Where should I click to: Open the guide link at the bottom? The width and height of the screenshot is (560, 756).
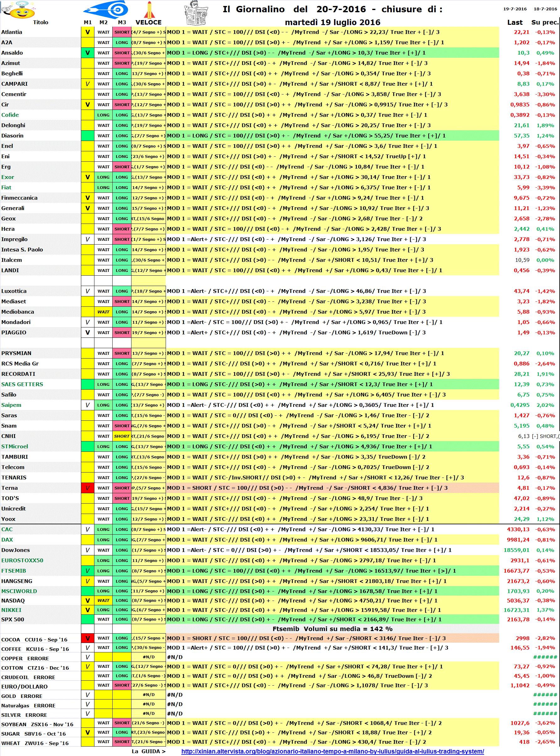333,751
